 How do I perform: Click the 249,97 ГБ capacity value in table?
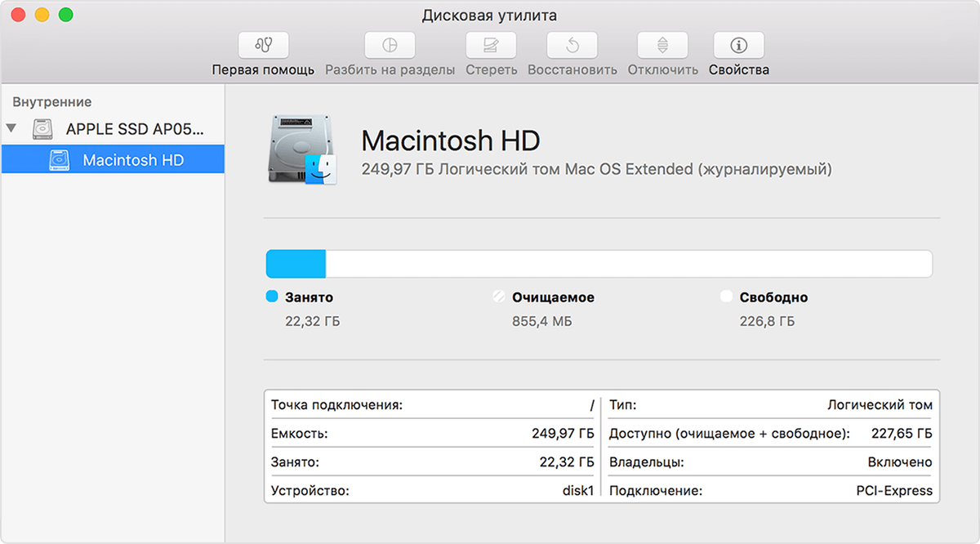[563, 434]
